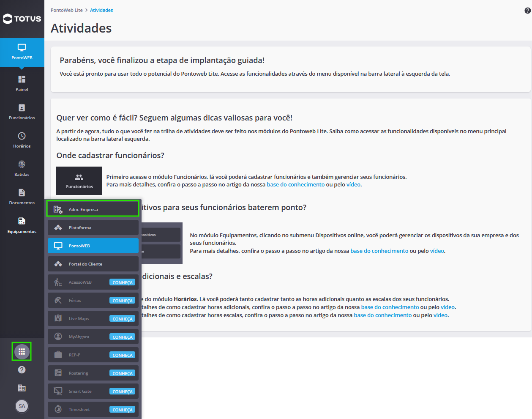Image resolution: width=532 pixels, height=419 pixels.
Task: Click the Atividades breadcrumb link
Action: click(x=101, y=10)
